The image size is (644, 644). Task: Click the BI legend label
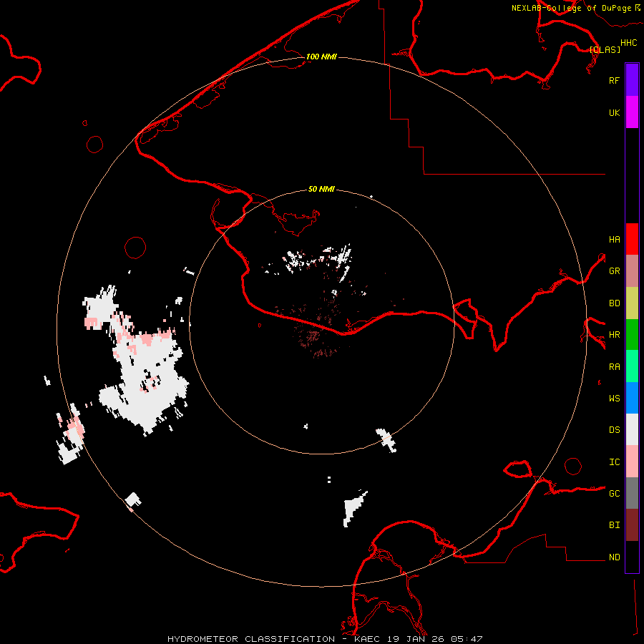[x=614, y=525]
